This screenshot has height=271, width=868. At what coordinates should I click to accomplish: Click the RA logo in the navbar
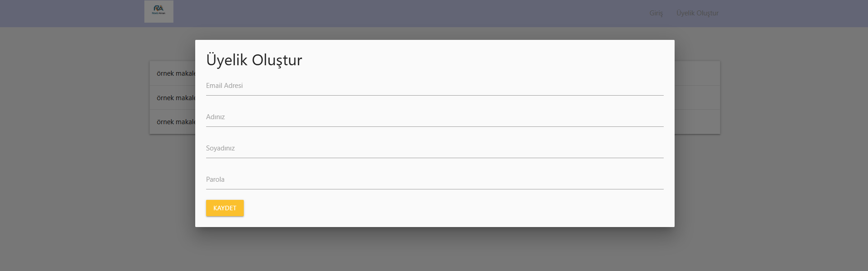pyautogui.click(x=158, y=11)
